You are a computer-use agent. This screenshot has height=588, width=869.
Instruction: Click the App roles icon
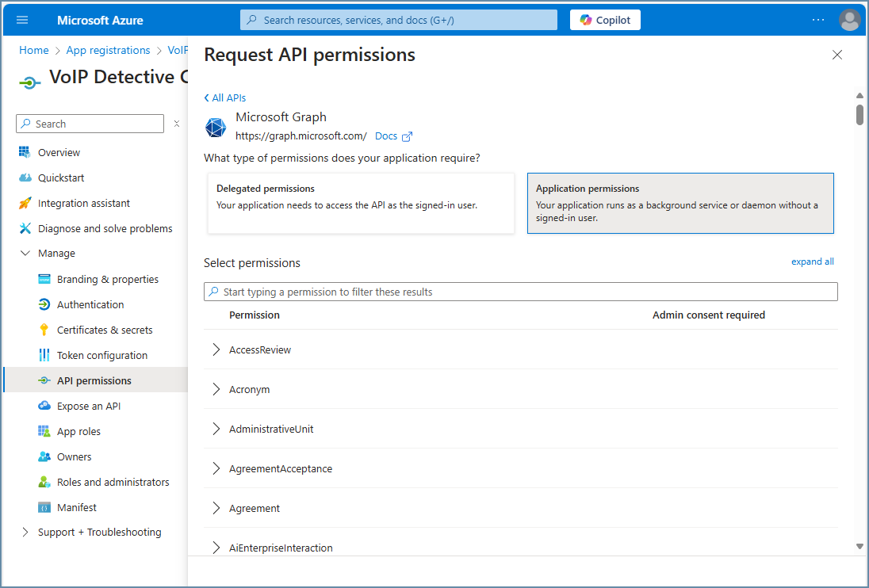44,431
